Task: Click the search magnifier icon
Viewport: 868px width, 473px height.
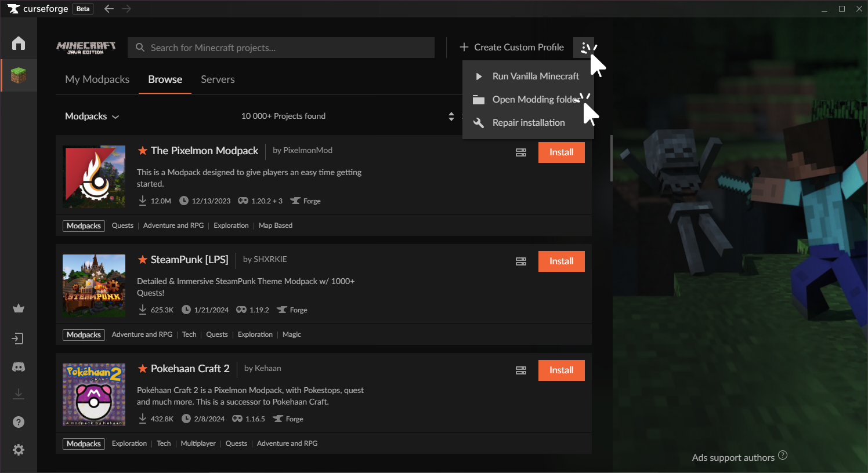Action: coord(140,48)
